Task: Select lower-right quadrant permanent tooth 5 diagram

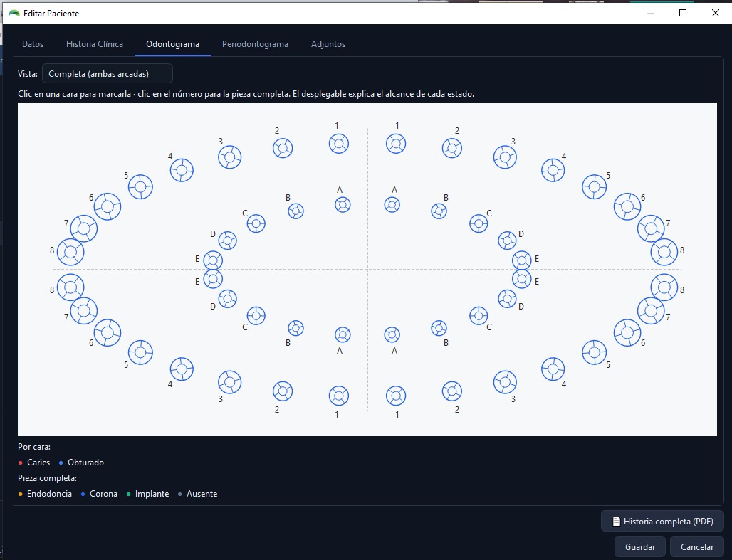Action: pos(595,352)
